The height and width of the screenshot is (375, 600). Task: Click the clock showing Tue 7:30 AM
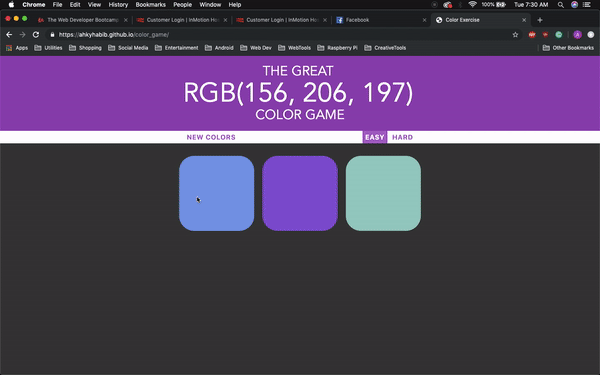click(x=531, y=5)
